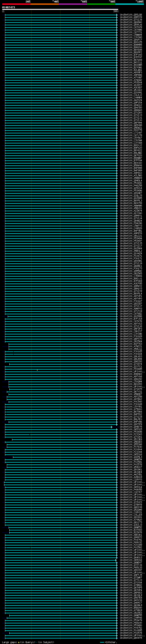Select hit UniRef100_P20904
146x644 pixels.
pos(131,450)
